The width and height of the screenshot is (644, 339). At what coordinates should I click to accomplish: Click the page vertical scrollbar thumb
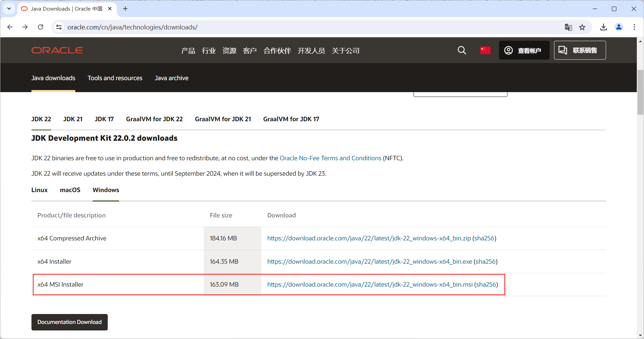[x=640, y=92]
